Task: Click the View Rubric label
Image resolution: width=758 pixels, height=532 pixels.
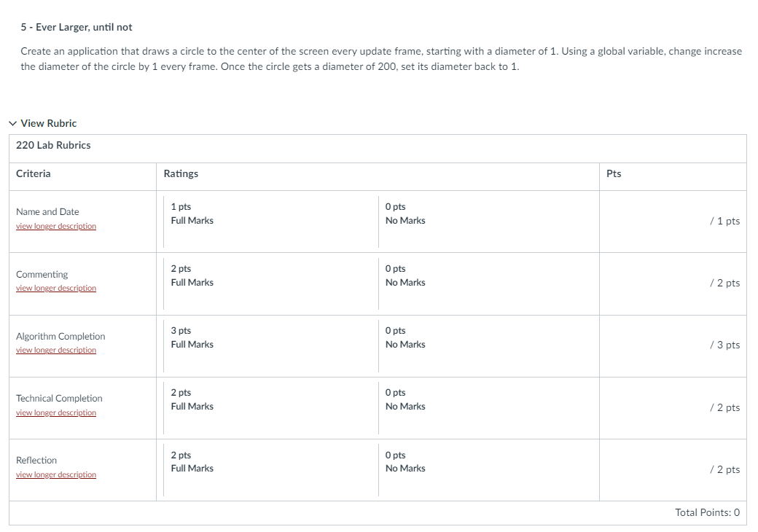Action: click(x=48, y=124)
